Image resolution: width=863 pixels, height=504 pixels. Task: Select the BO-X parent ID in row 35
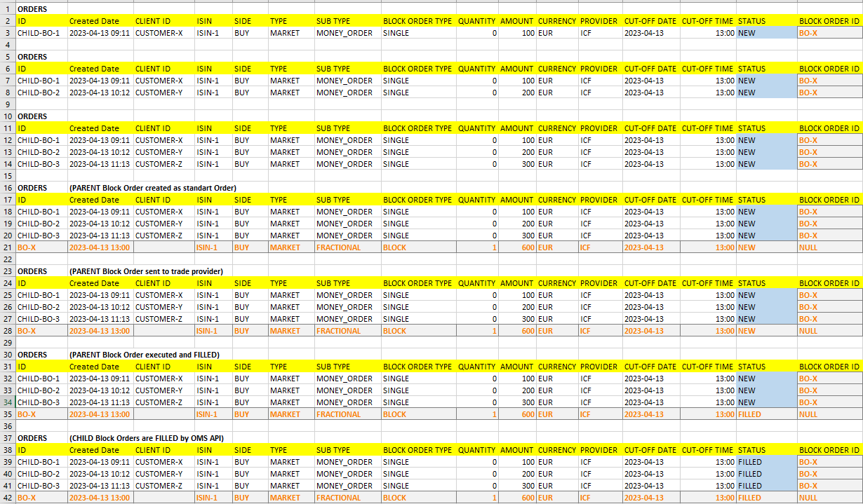tap(41, 414)
